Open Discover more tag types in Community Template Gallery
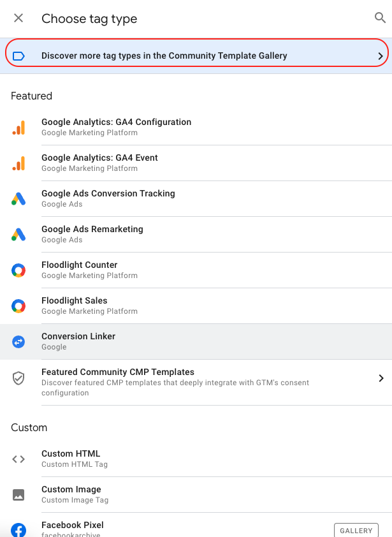 [x=196, y=56]
